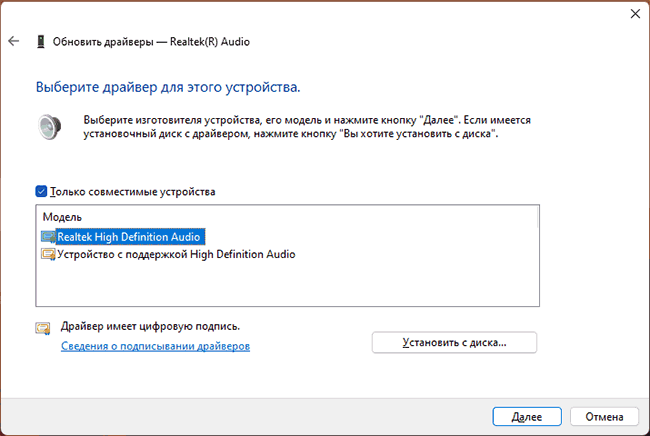Click the speaker icon next to the instructions
The image size is (650, 436).
(x=50, y=127)
